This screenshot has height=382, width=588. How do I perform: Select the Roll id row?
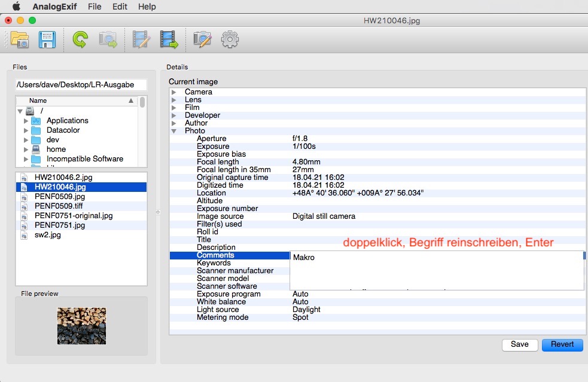pos(377,232)
